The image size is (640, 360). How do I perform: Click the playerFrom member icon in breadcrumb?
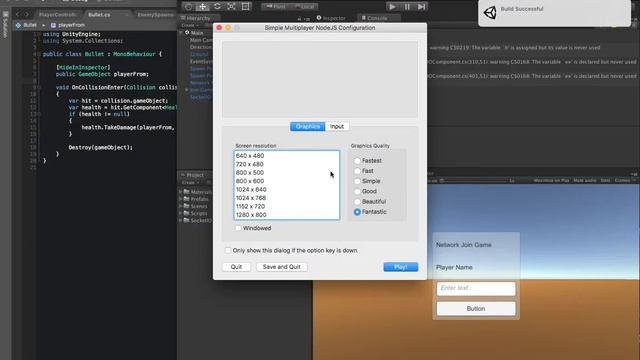(x=53, y=25)
